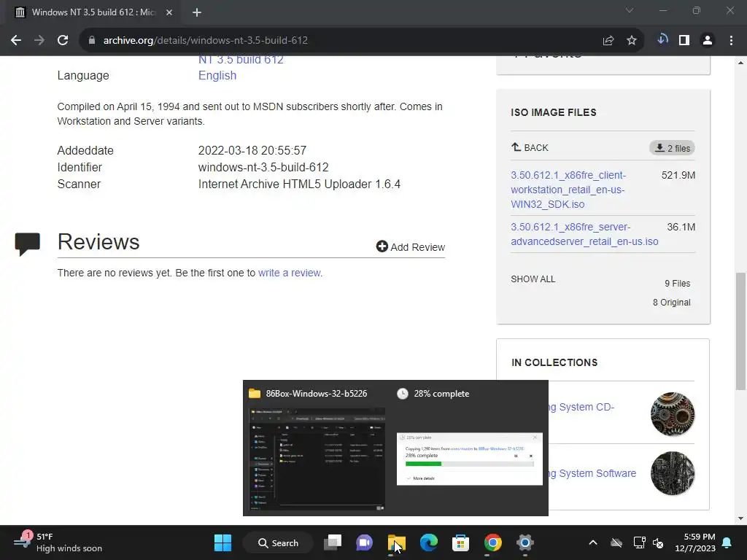
Task: Open notifications bell icon
Action: (727, 542)
